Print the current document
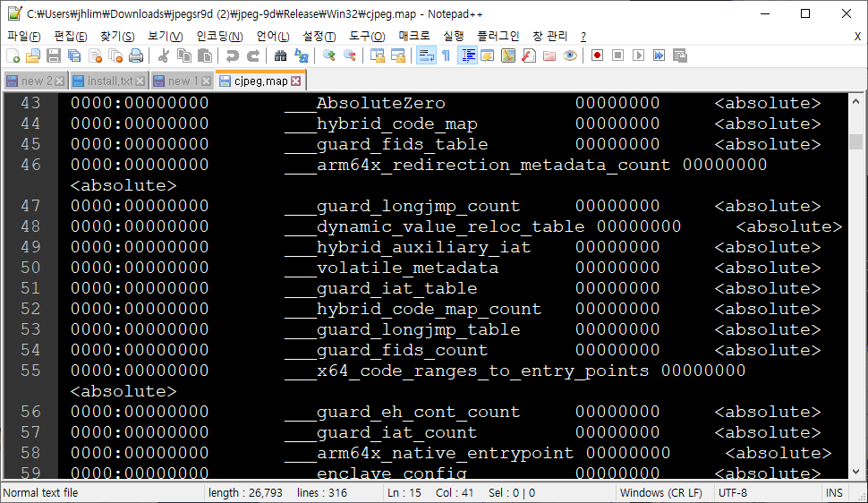 click(136, 56)
